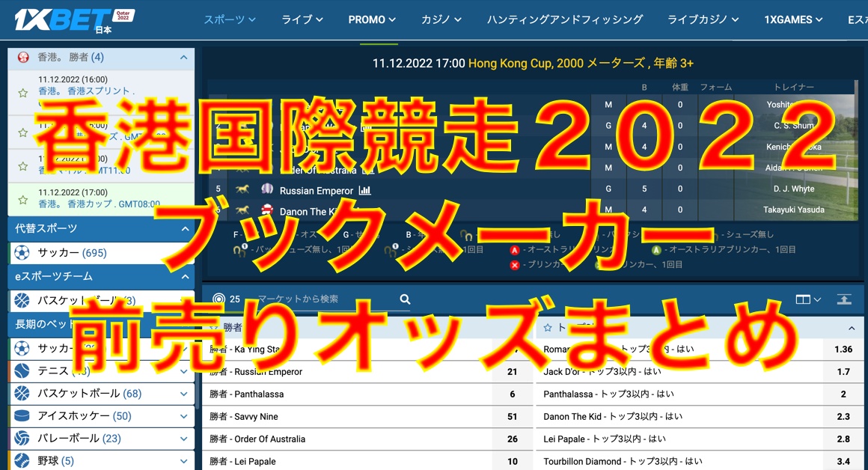Click the search magnifier icon
This screenshot has height=470, width=868.
click(406, 299)
